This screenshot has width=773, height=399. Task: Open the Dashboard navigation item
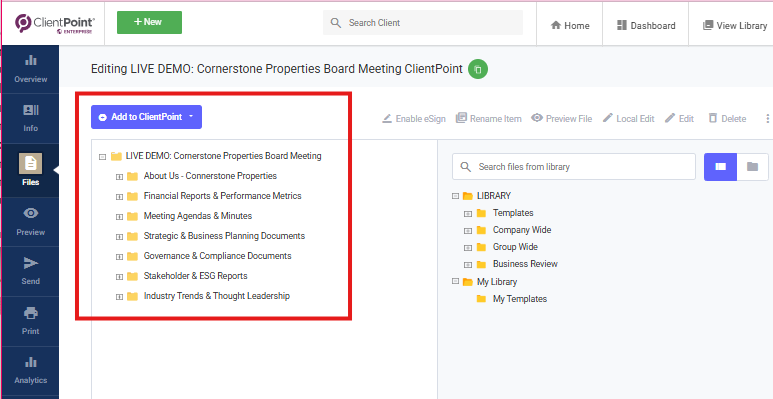646,26
